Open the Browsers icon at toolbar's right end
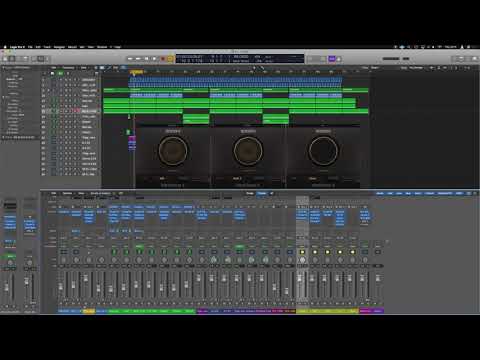Image resolution: width=480 pixels, height=360 pixels. pyautogui.click(x=474, y=59)
